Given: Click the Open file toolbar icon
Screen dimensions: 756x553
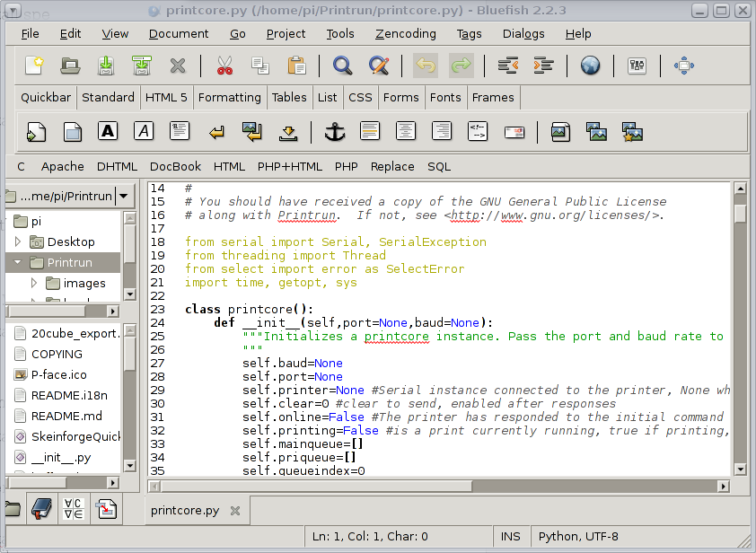Looking at the screenshot, I should pos(70,66).
